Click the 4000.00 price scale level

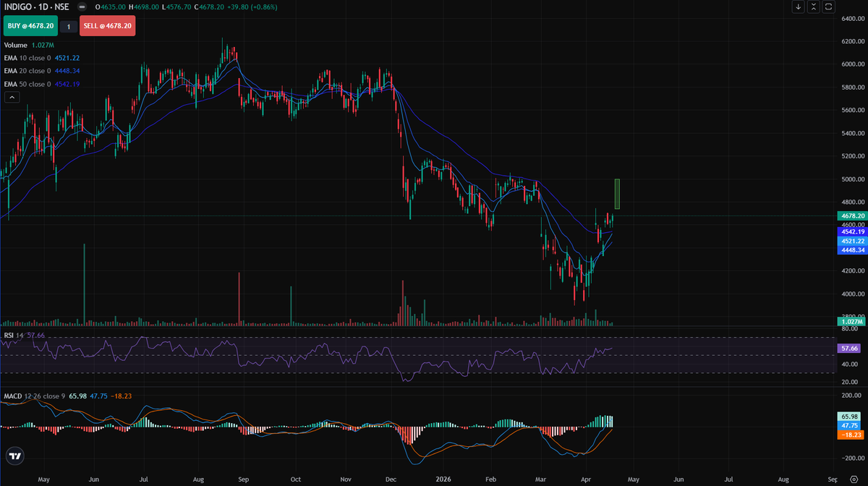[x=852, y=294]
